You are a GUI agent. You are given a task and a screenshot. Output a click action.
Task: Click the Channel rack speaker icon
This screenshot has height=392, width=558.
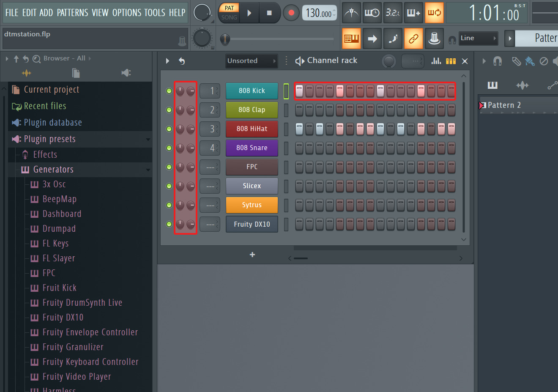(300, 61)
